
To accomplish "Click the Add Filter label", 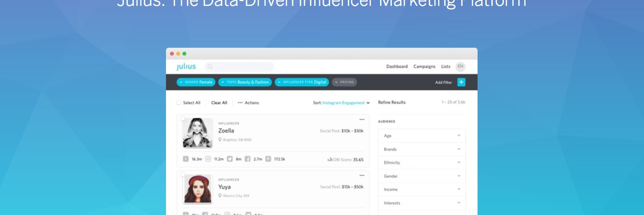I will coord(444,82).
